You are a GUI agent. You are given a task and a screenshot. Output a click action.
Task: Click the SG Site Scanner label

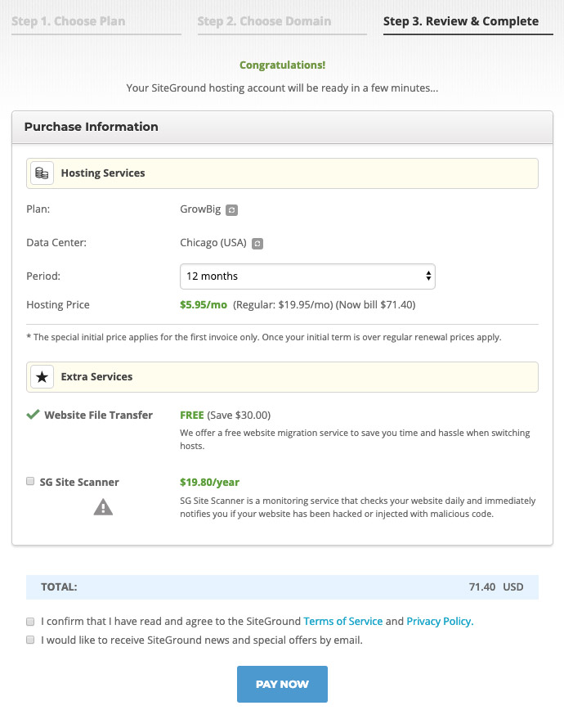click(x=79, y=483)
